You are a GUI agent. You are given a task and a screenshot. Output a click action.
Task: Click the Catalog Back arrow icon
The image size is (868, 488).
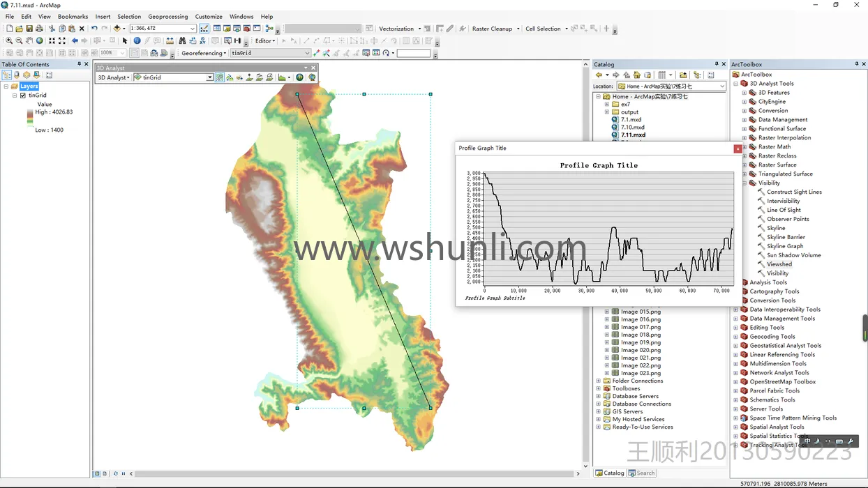coord(599,75)
